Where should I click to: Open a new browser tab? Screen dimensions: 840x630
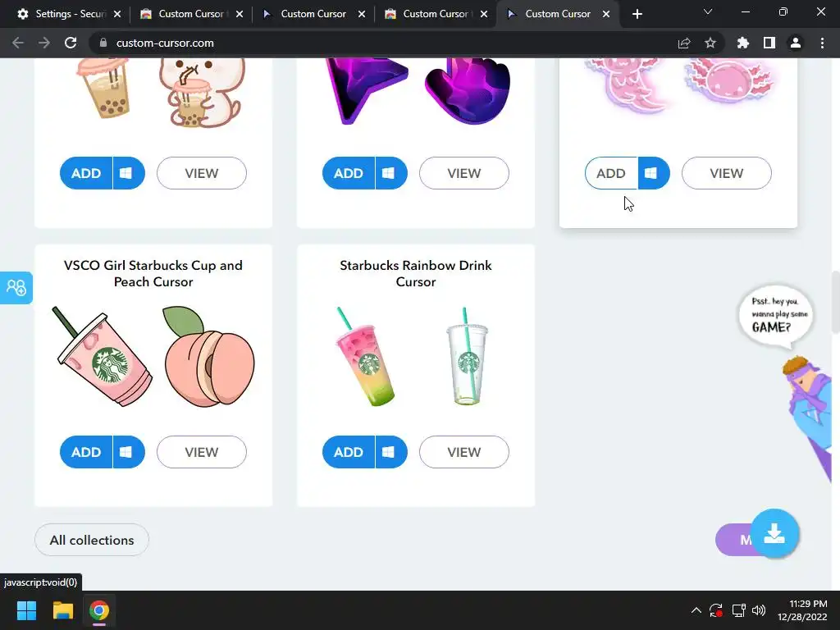click(x=637, y=14)
